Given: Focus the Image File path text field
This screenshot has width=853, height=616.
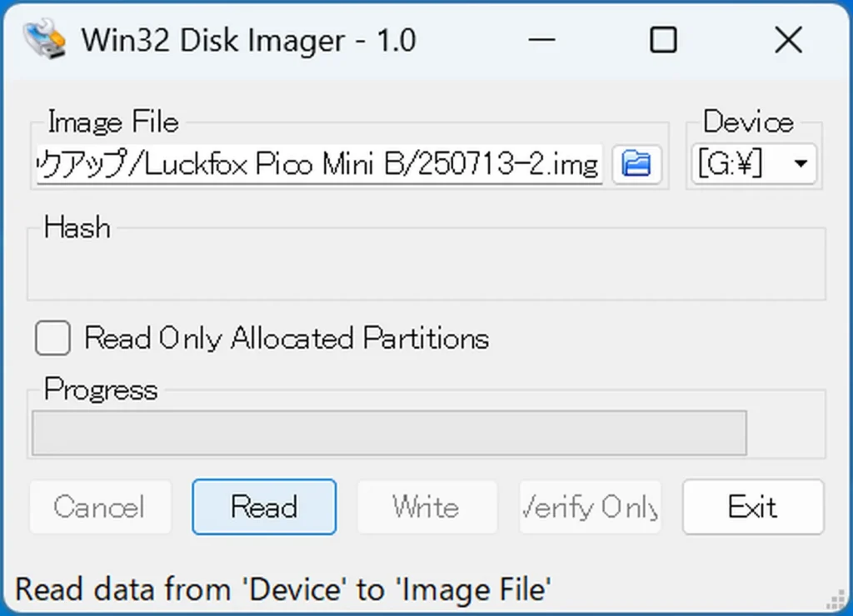Looking at the screenshot, I should click(x=319, y=164).
